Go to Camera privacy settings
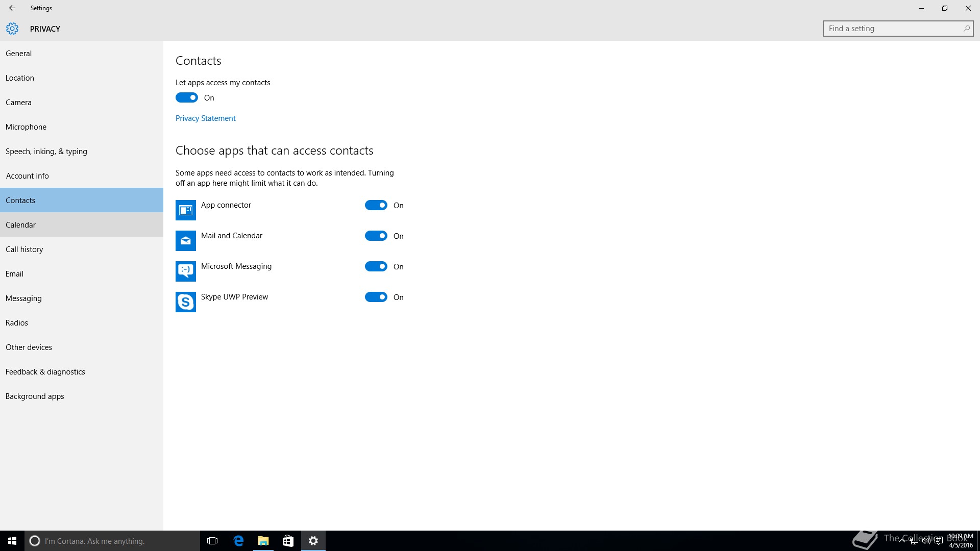The width and height of the screenshot is (980, 551). click(82, 102)
